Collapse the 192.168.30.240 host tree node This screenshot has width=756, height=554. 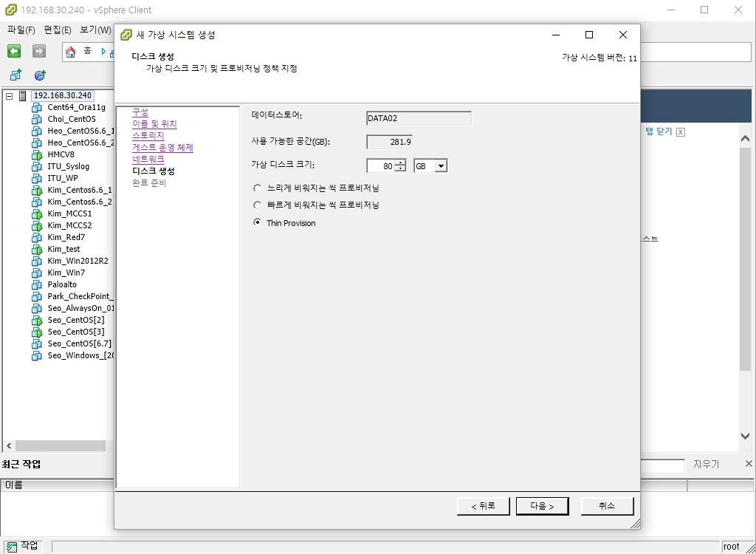9,96
